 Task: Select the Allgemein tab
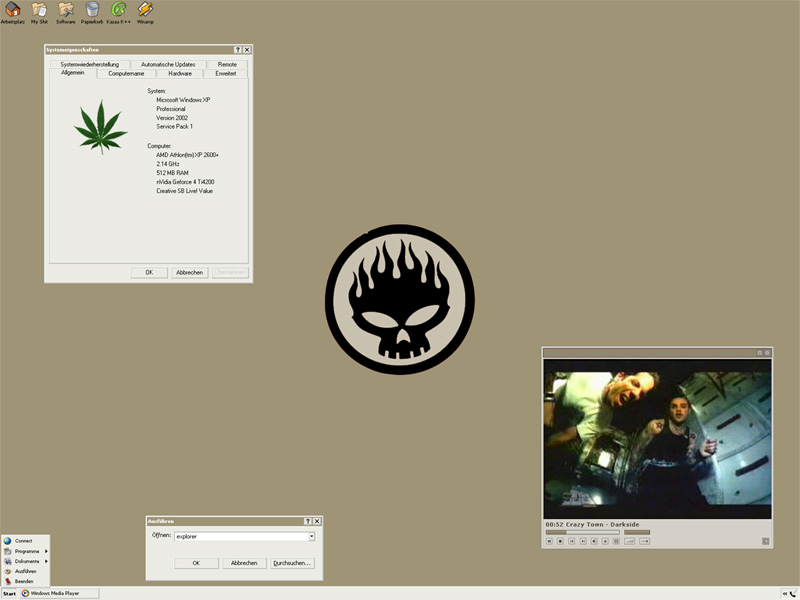click(73, 73)
